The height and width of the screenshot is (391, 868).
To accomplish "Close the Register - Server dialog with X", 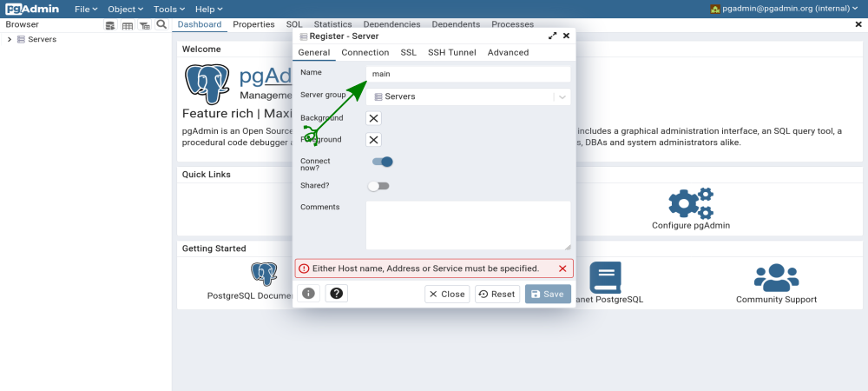I will 566,36.
